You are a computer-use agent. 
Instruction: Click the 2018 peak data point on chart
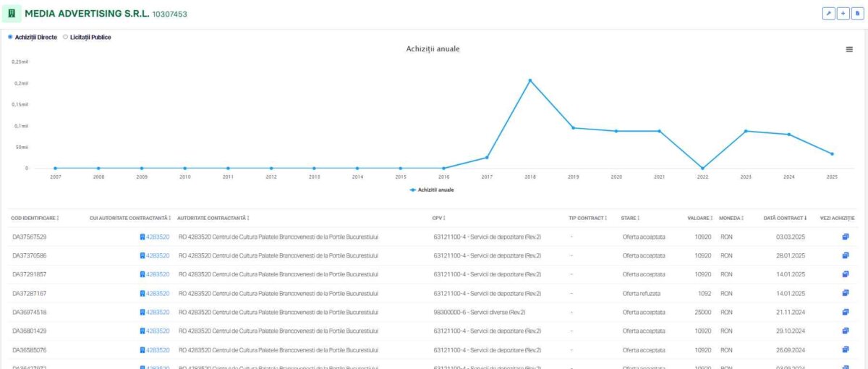click(x=530, y=80)
